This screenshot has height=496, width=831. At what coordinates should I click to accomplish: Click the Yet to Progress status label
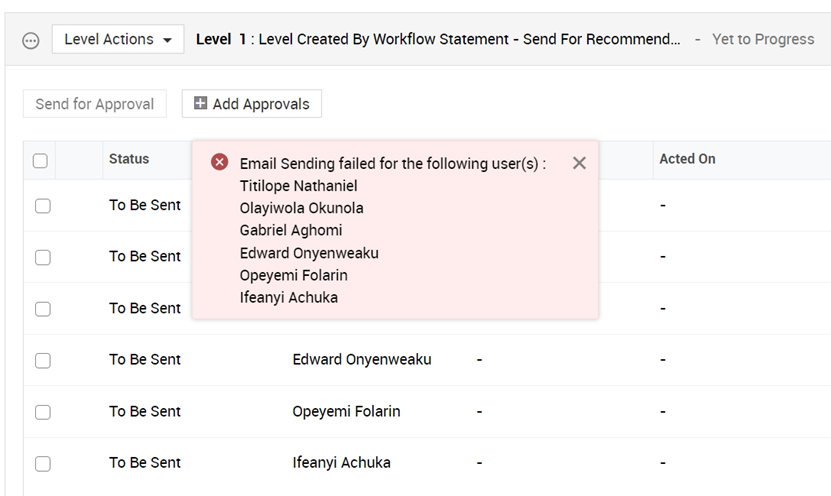[x=763, y=40]
